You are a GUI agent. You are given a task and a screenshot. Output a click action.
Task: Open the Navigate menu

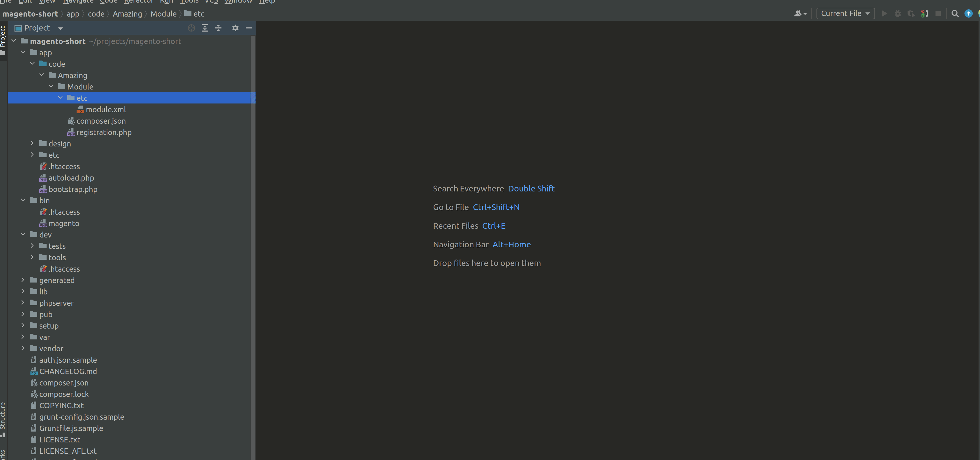(78, 2)
